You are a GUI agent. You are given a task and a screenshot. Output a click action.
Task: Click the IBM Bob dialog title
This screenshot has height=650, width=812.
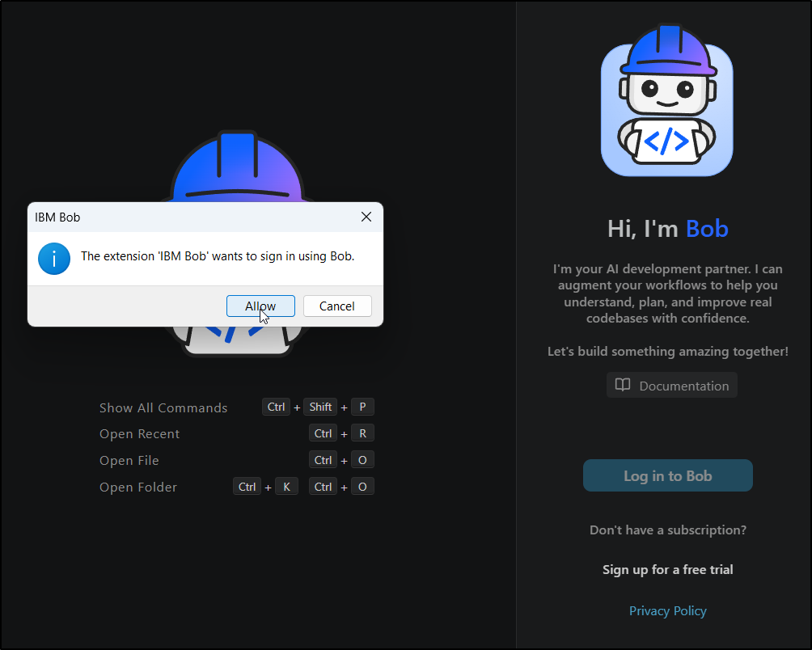coord(57,217)
